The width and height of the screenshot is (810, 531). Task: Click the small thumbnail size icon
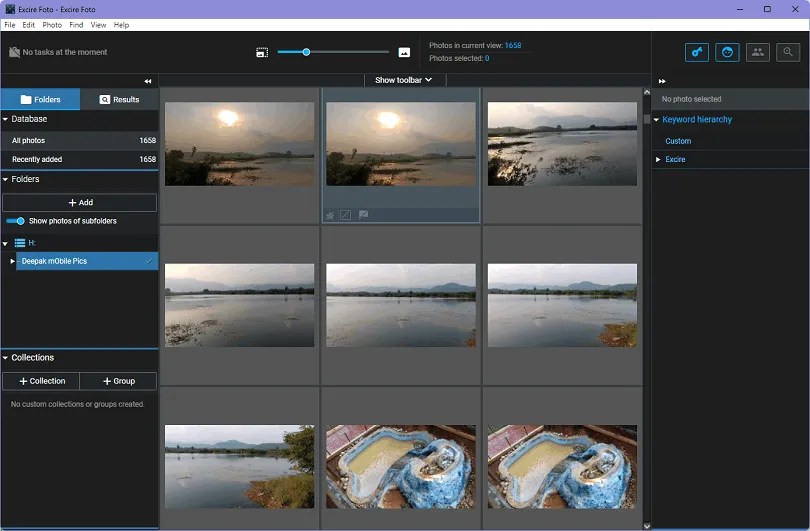[262, 52]
